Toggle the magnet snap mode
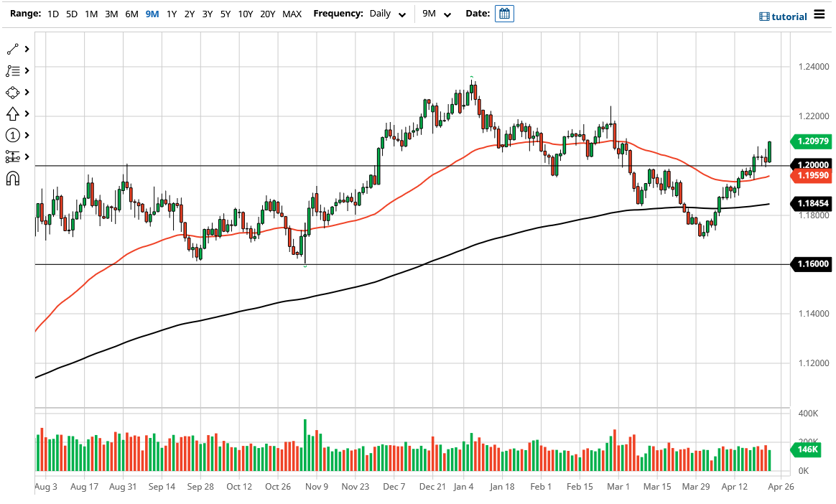This screenshot has height=504, width=836. [12, 179]
